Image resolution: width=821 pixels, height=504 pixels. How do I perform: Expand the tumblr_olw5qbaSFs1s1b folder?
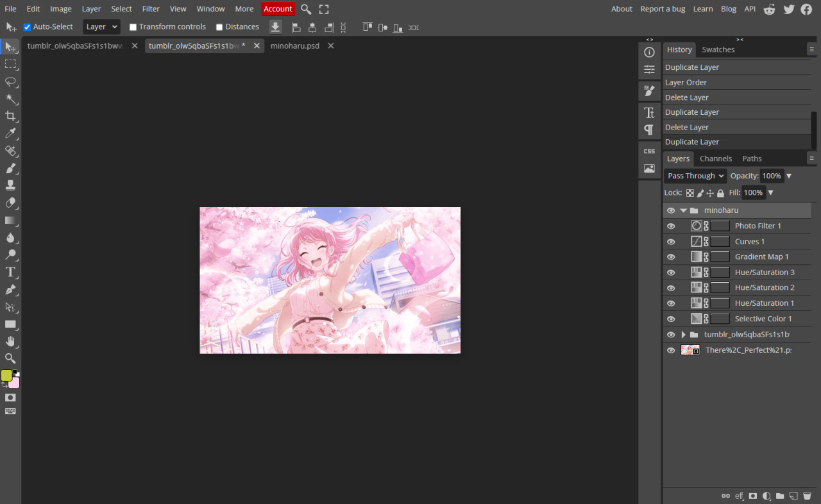[683, 335]
